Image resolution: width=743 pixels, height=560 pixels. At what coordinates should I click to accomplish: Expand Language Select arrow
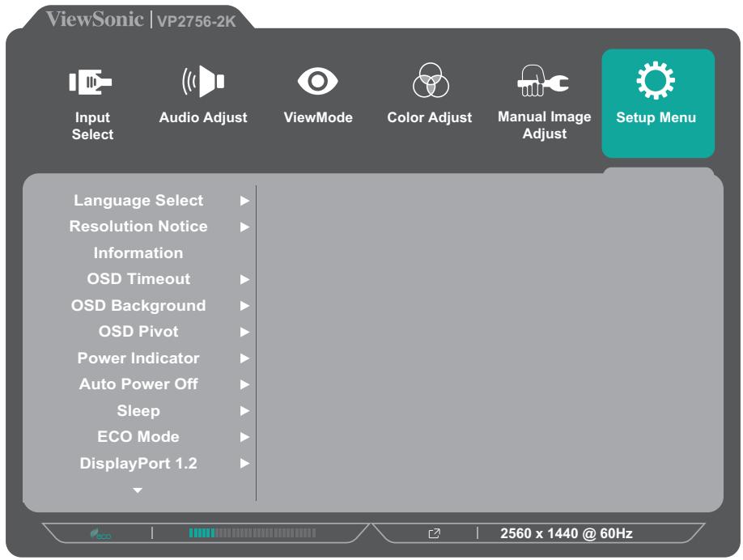click(x=244, y=201)
